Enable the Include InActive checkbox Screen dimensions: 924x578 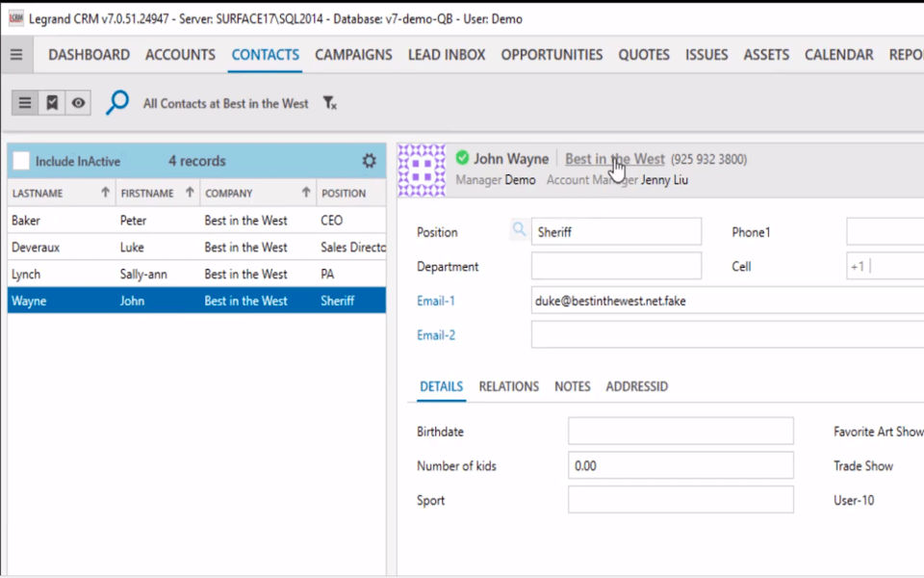click(x=21, y=161)
